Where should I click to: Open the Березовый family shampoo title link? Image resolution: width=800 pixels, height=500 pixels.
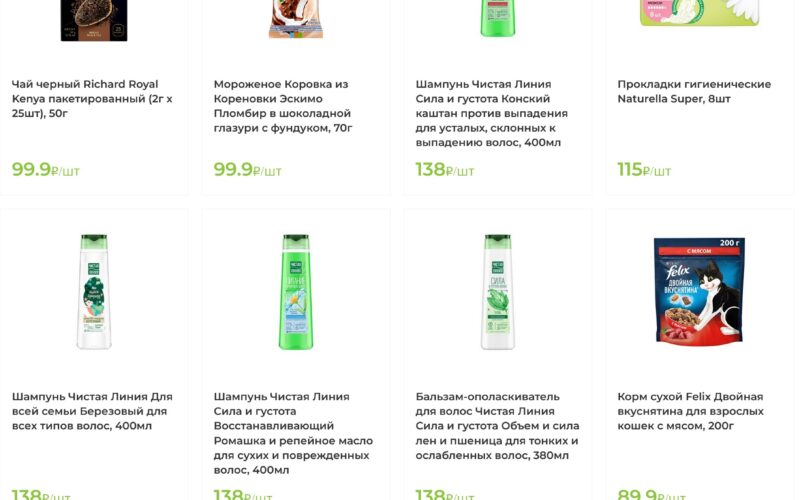(92, 411)
